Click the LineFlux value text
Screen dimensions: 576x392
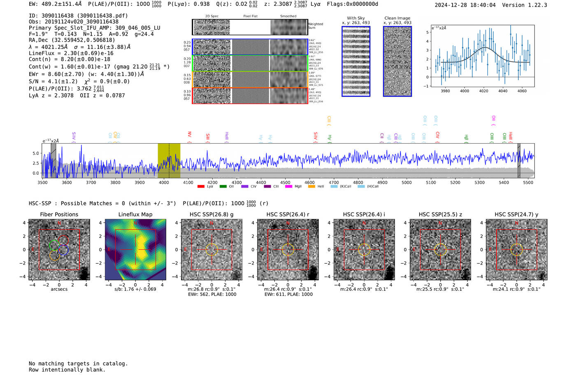coord(71,53)
